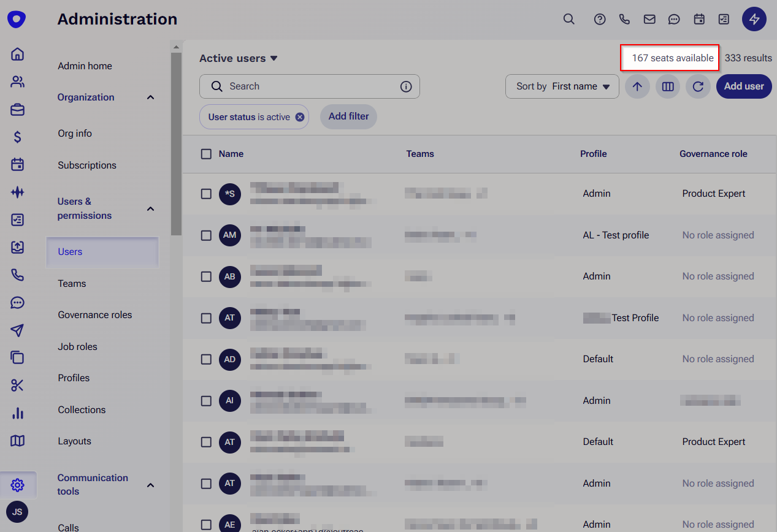Open Job roles in the sidebar
The height and width of the screenshot is (532, 777).
pos(78,347)
